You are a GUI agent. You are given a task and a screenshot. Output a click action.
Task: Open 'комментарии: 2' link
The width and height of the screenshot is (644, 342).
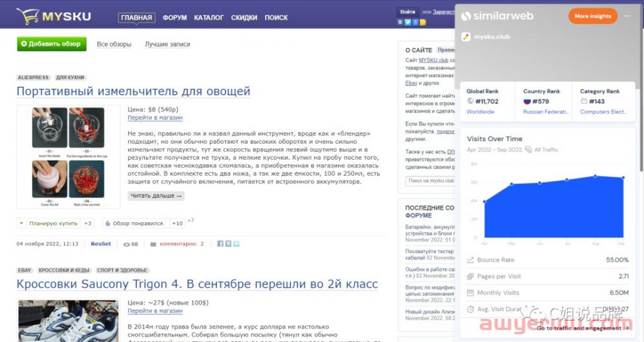tap(182, 244)
